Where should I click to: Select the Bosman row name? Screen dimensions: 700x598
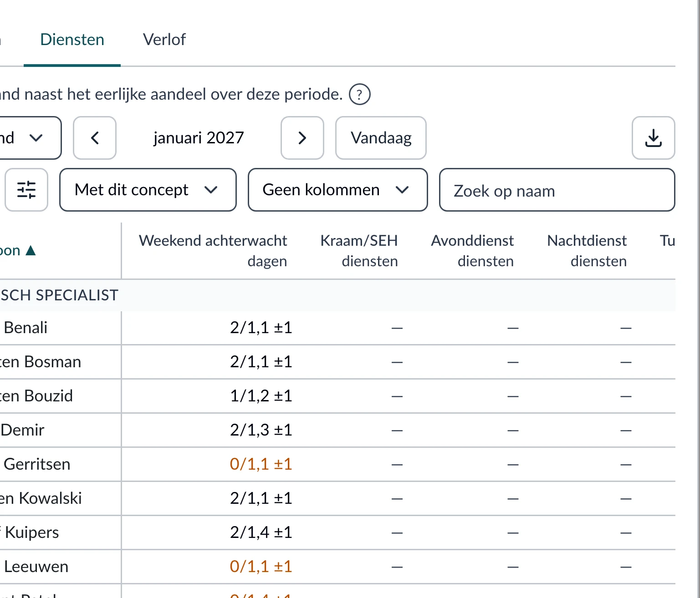[41, 362]
